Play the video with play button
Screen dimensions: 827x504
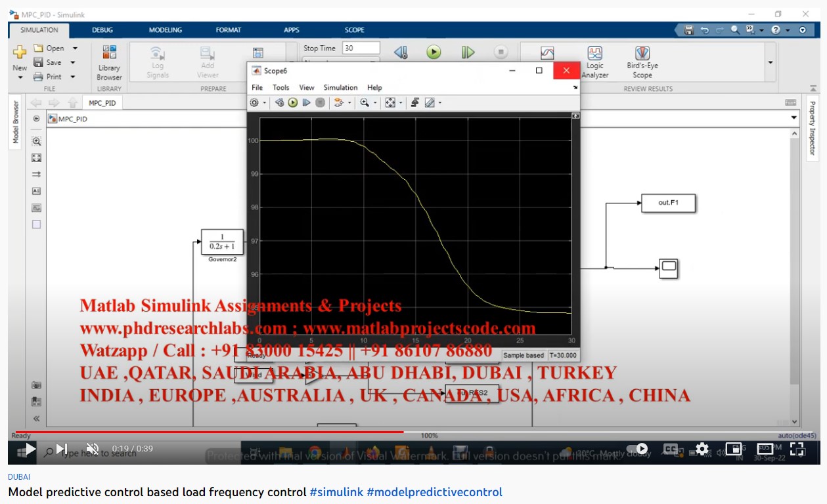30,450
